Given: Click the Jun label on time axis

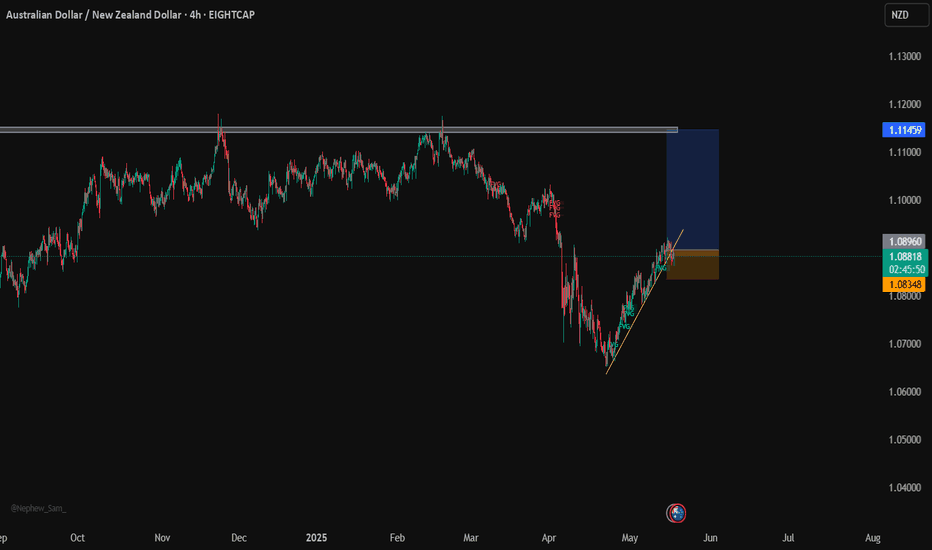Looking at the screenshot, I should coord(710,538).
